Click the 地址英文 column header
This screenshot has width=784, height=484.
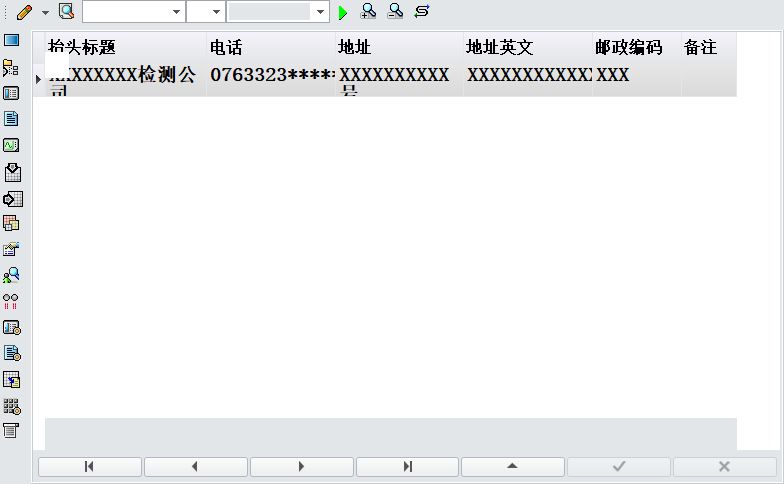(x=528, y=47)
